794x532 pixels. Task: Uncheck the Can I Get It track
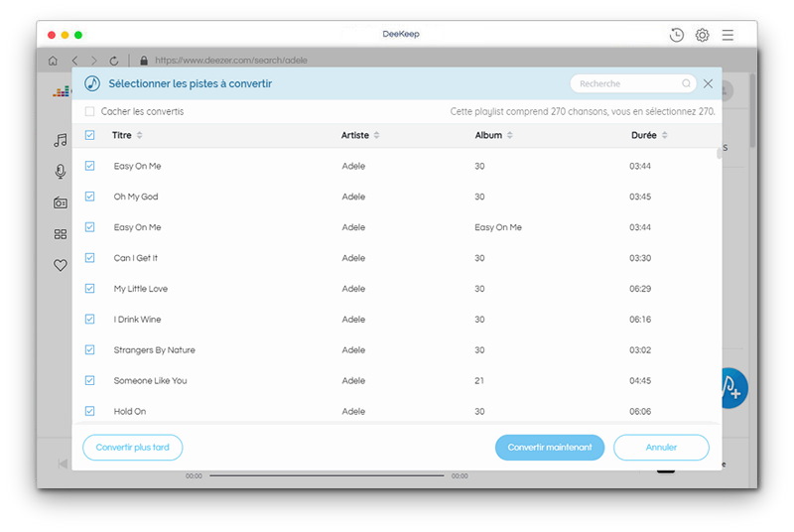point(89,258)
